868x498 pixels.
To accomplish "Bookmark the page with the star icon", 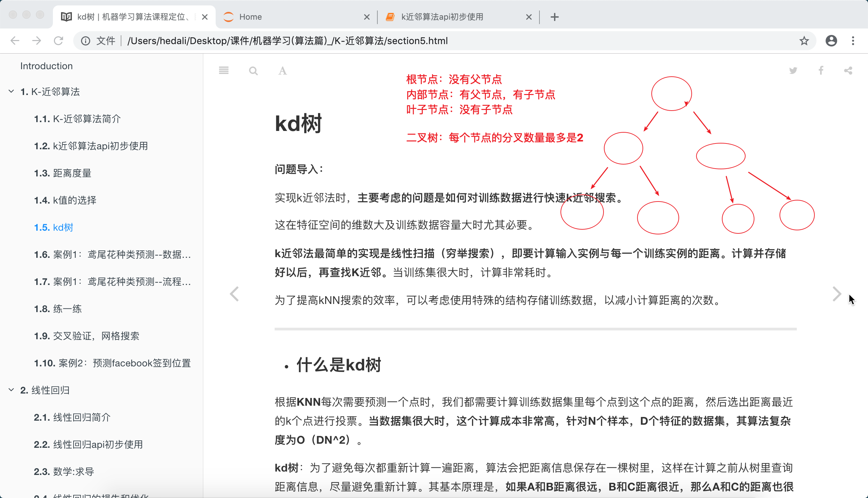I will pos(804,41).
